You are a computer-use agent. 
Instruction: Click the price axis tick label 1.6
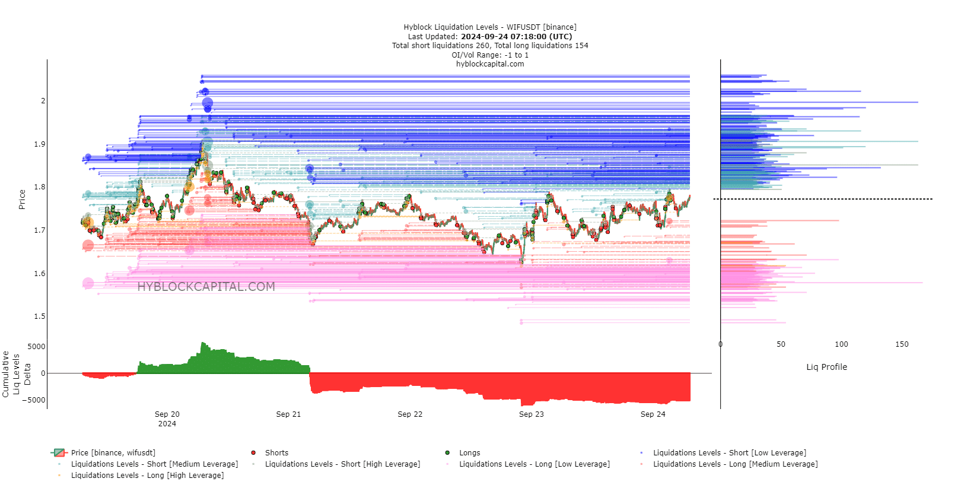(x=40, y=274)
